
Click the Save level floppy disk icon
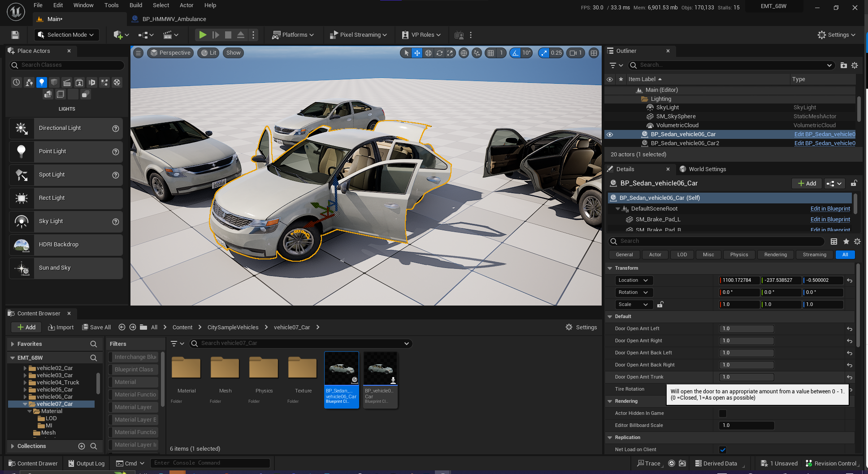pos(15,35)
